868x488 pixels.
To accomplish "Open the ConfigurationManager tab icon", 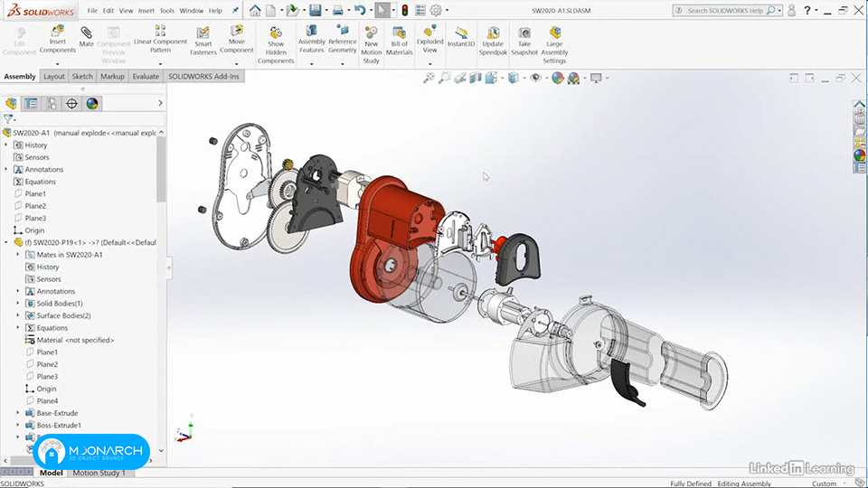I will click(x=52, y=103).
